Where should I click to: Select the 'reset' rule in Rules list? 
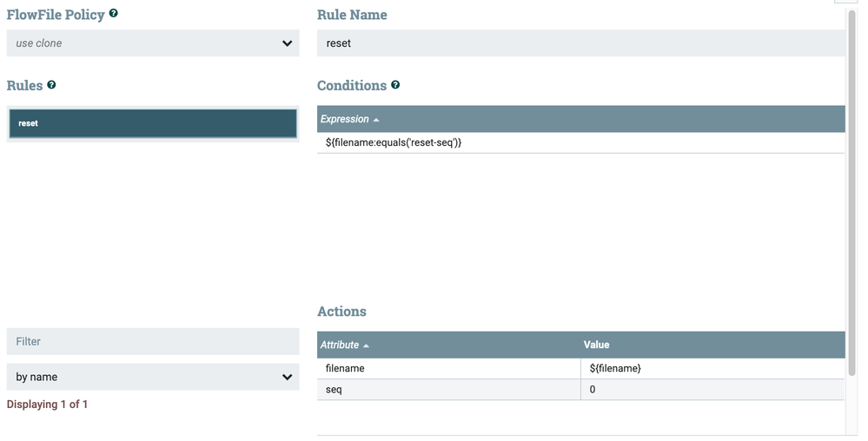click(153, 123)
